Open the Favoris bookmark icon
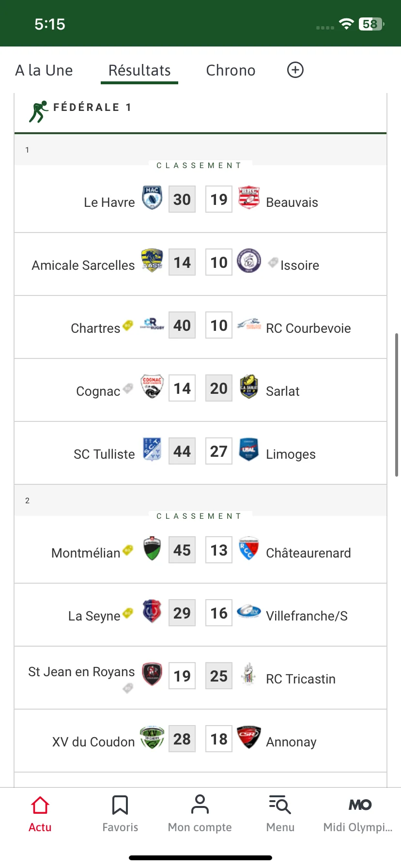This screenshot has height=868, width=401. pyautogui.click(x=120, y=805)
